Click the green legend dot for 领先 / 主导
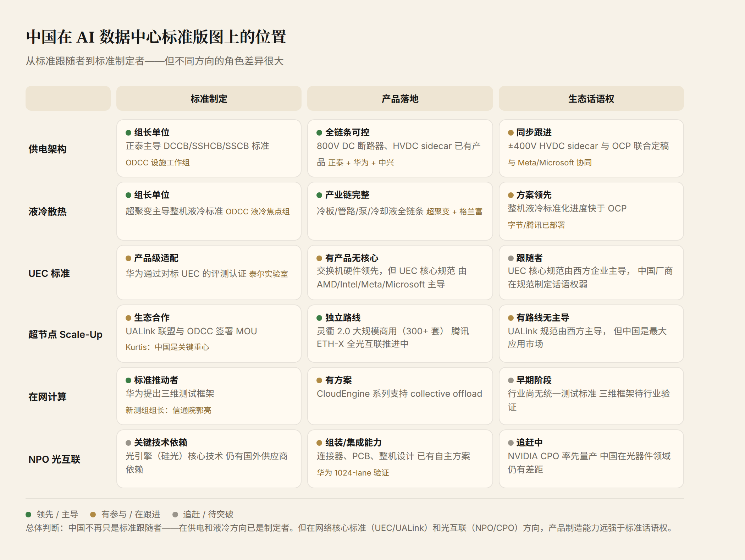The image size is (745, 560). 28,515
